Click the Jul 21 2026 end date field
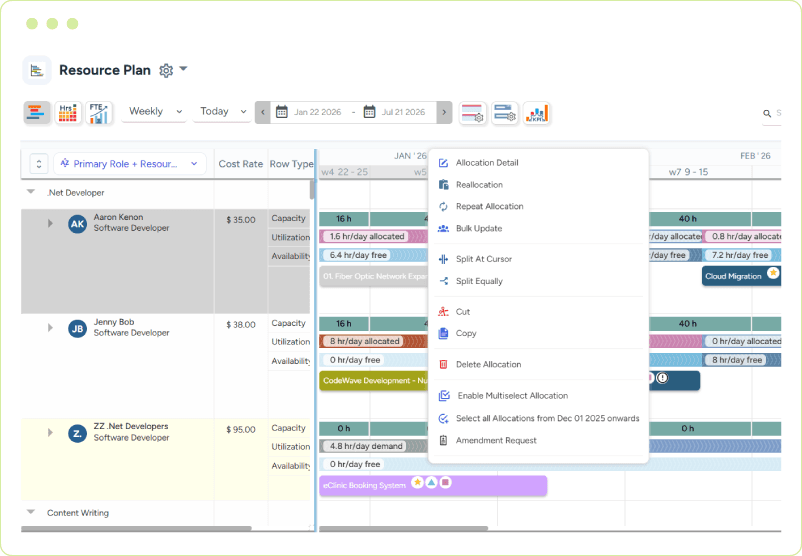802x556 pixels. tap(403, 112)
